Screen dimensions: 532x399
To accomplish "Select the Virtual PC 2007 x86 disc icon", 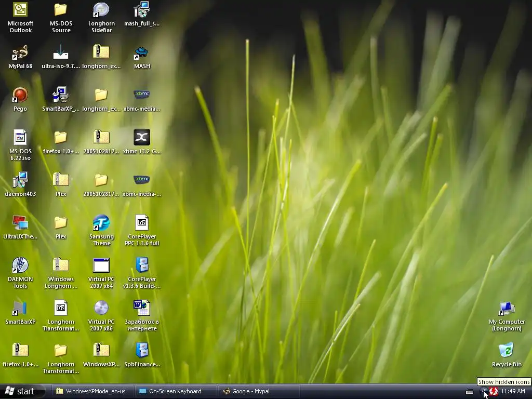I will [101, 316].
